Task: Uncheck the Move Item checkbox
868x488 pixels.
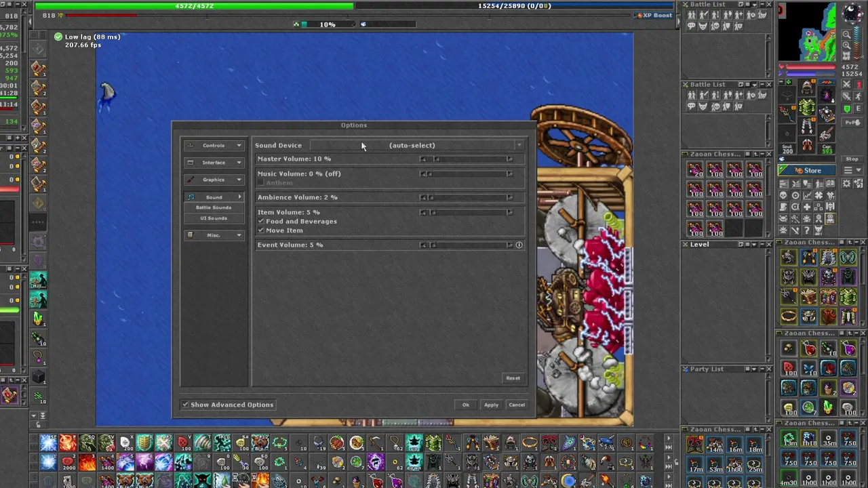Action: [260, 230]
